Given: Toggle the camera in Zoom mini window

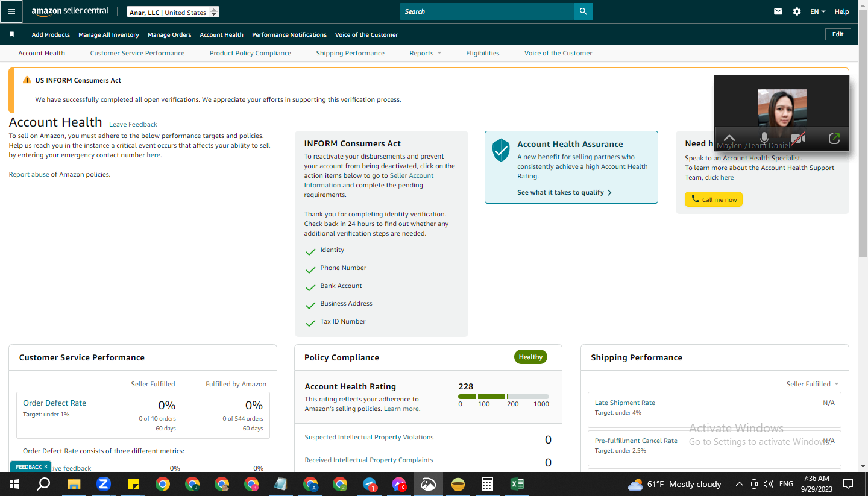Looking at the screenshot, I should point(798,138).
